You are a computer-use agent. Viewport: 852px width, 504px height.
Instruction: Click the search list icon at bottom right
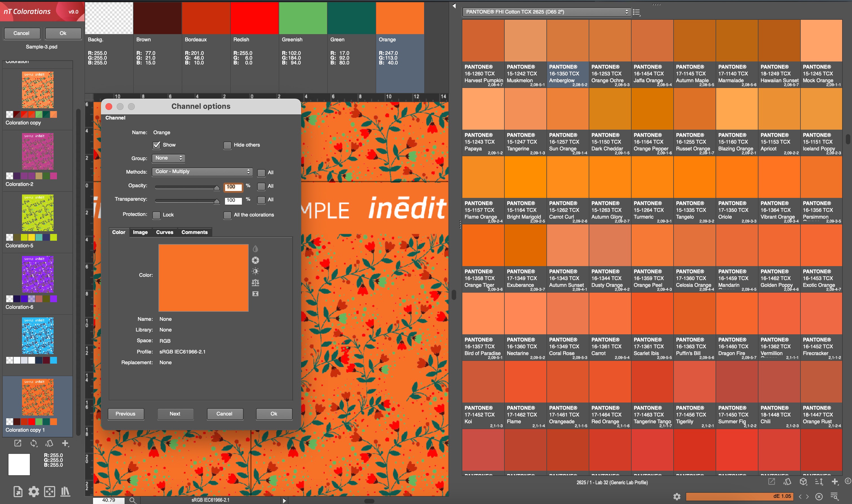[x=834, y=496]
